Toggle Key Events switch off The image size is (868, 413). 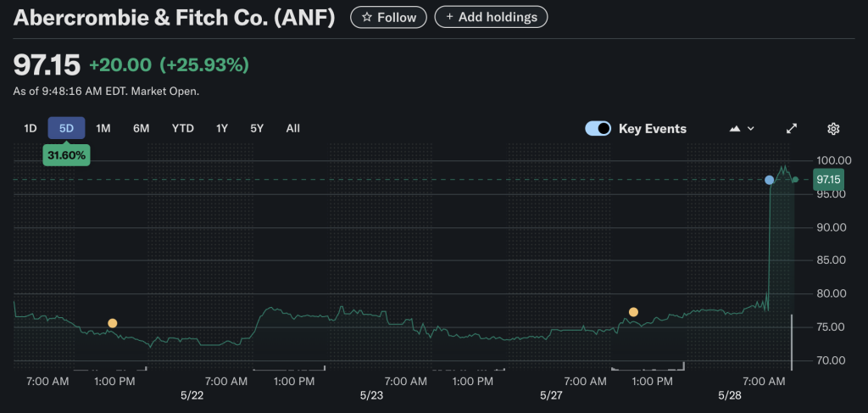pos(598,128)
